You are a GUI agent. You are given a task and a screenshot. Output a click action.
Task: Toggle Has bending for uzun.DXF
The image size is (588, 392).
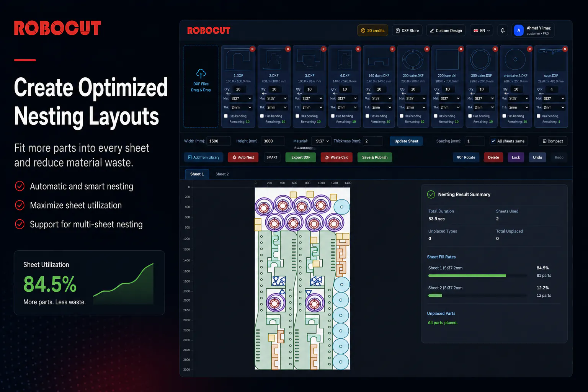click(539, 116)
